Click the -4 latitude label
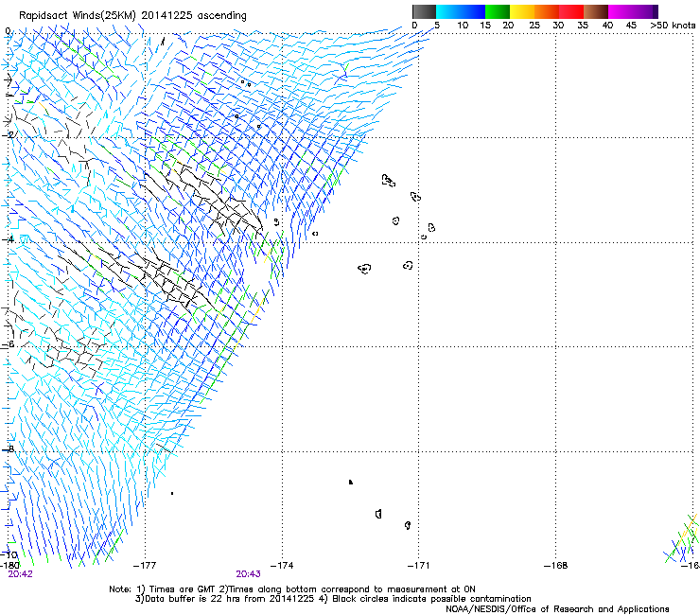This screenshot has height=615, width=700. (x=9, y=239)
